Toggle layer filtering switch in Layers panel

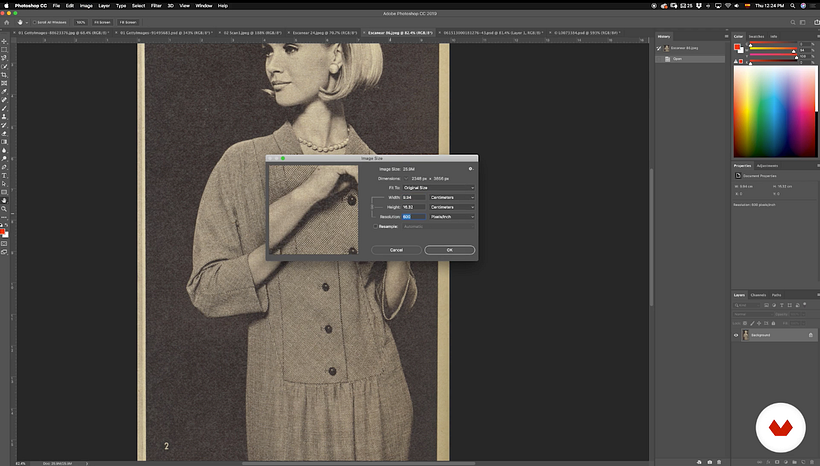click(805, 304)
